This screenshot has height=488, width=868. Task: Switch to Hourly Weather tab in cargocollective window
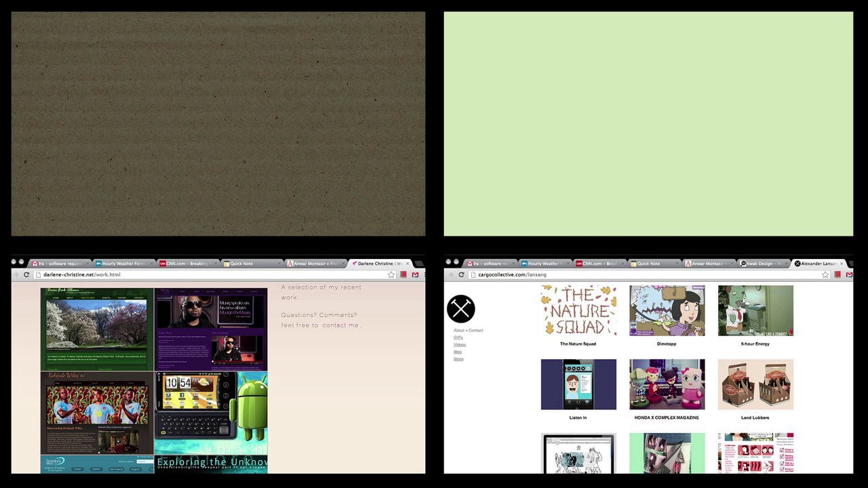(545, 264)
